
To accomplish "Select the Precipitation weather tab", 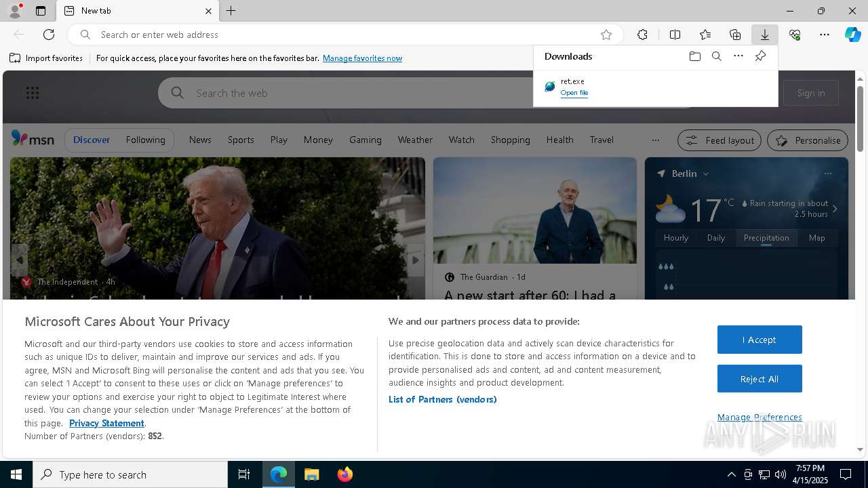I will coord(766,238).
